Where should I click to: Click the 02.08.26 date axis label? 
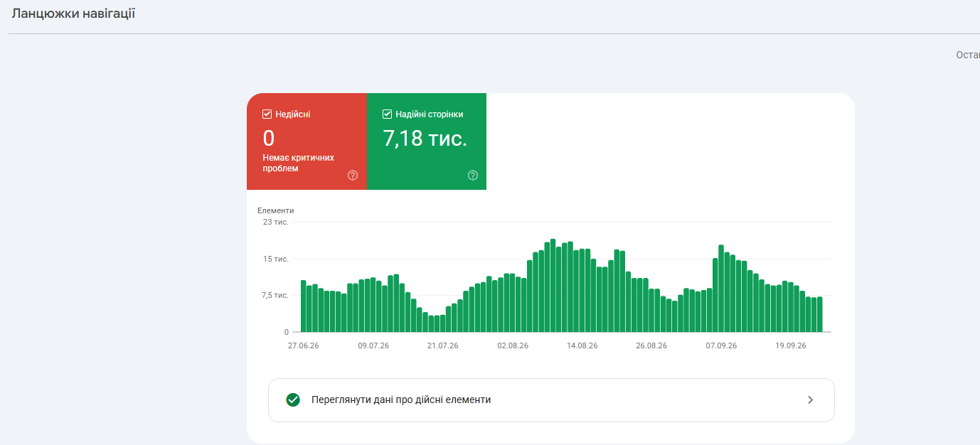click(x=513, y=346)
